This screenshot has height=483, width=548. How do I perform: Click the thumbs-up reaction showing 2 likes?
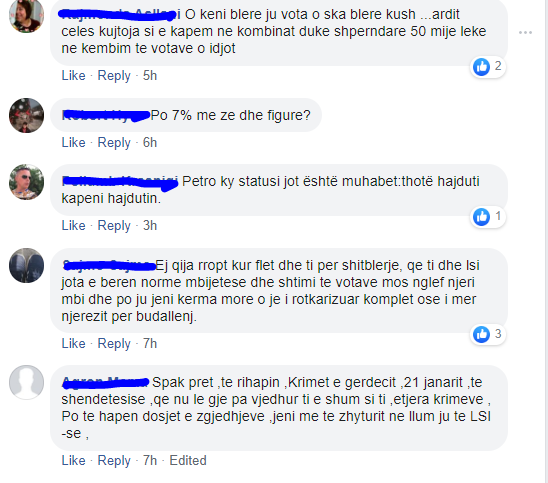[x=488, y=66]
